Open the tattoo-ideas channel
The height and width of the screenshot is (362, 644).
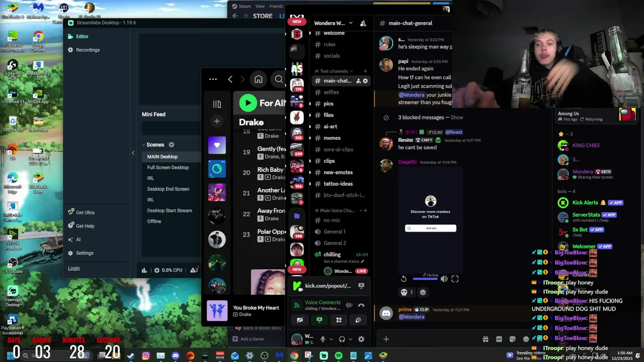tap(338, 184)
